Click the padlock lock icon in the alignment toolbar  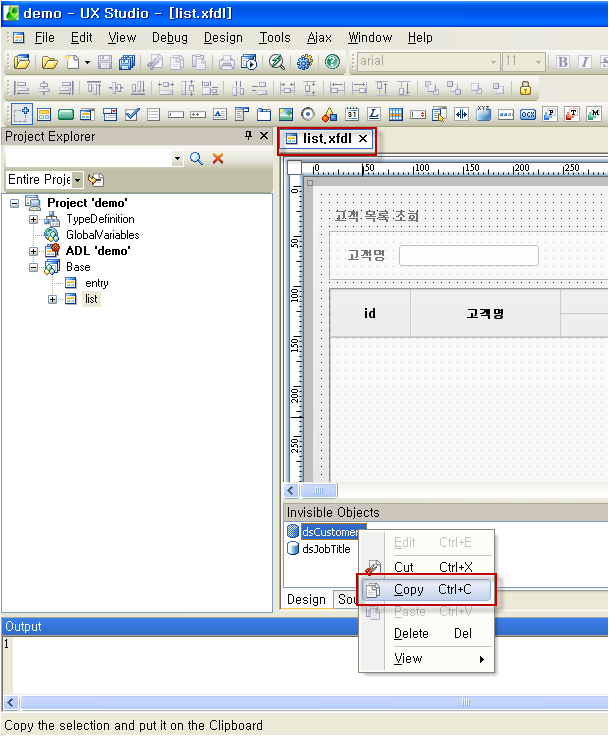coord(526,88)
